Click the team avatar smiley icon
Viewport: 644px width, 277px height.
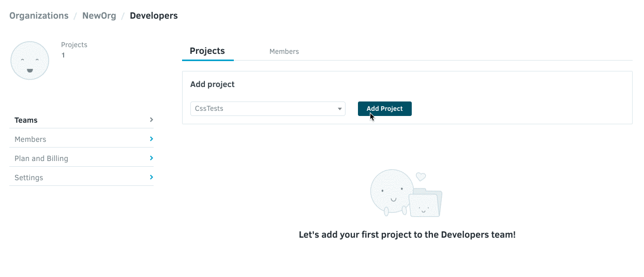point(30,61)
